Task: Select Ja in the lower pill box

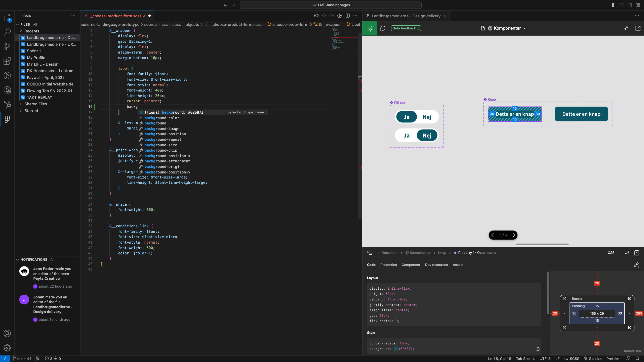Action: pos(407,135)
